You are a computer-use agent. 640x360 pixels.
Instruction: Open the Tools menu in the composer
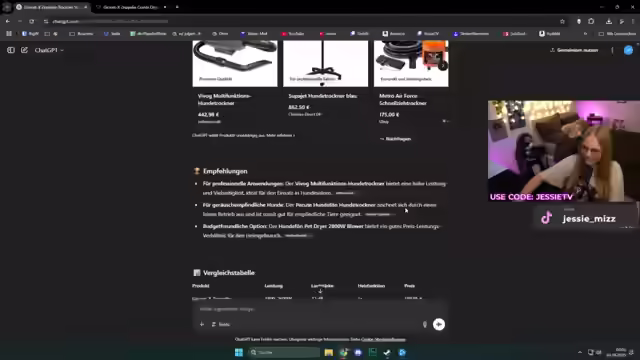click(221, 324)
